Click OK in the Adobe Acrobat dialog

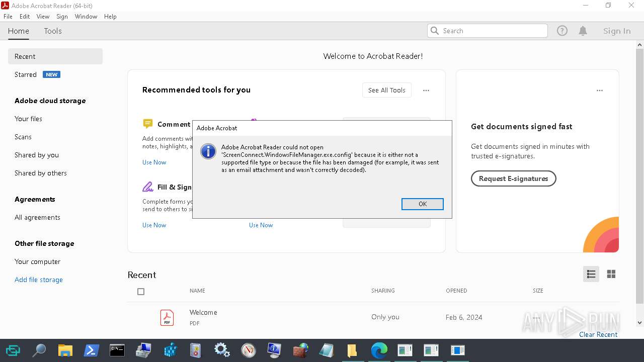(x=423, y=204)
